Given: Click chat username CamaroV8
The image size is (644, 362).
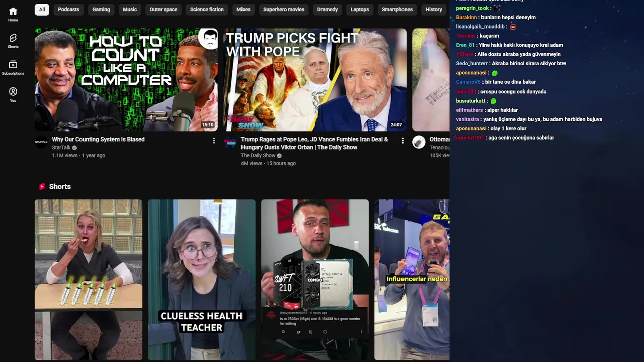Looking at the screenshot, I should click(468, 82).
